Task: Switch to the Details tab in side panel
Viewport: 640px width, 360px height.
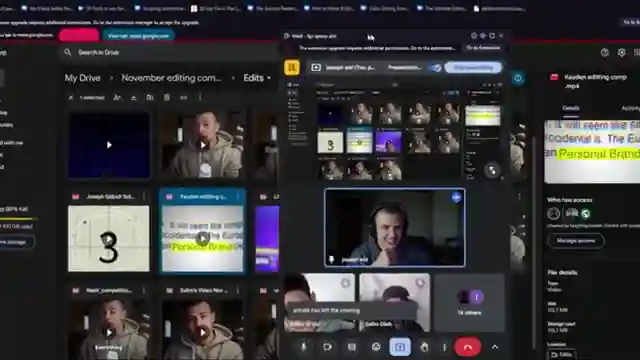Action: pos(571,108)
